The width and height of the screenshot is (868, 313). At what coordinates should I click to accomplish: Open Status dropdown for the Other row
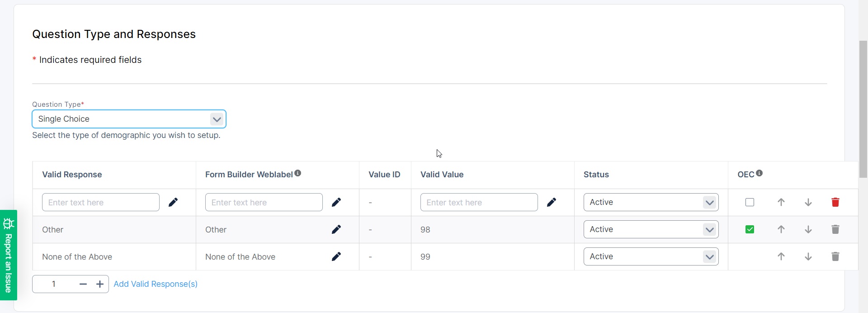click(x=651, y=229)
